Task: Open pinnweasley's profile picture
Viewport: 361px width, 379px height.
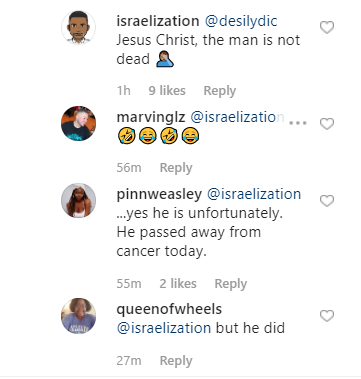Action: pos(78,200)
